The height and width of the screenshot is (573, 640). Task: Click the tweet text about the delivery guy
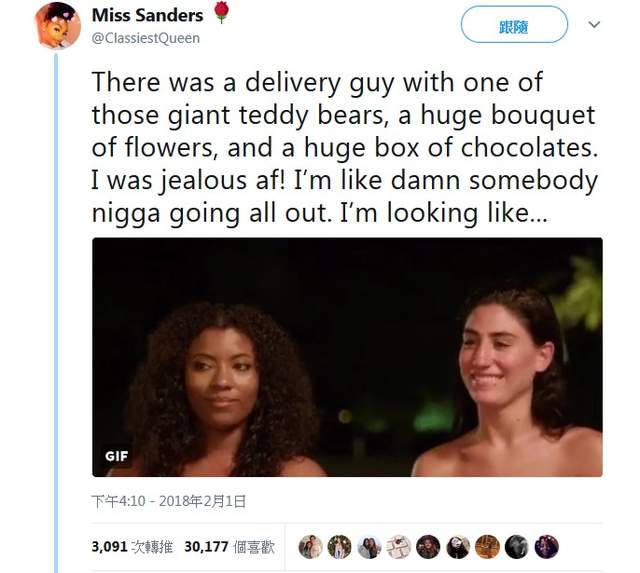click(x=346, y=150)
